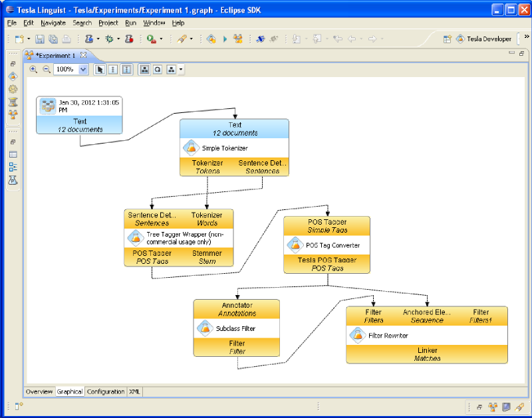532x418 pixels.
Task: Toggle the double connection mode button
Action: point(126,70)
